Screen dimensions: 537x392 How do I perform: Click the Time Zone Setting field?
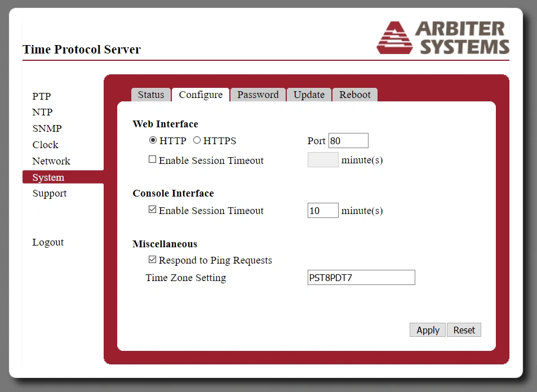pyautogui.click(x=361, y=277)
